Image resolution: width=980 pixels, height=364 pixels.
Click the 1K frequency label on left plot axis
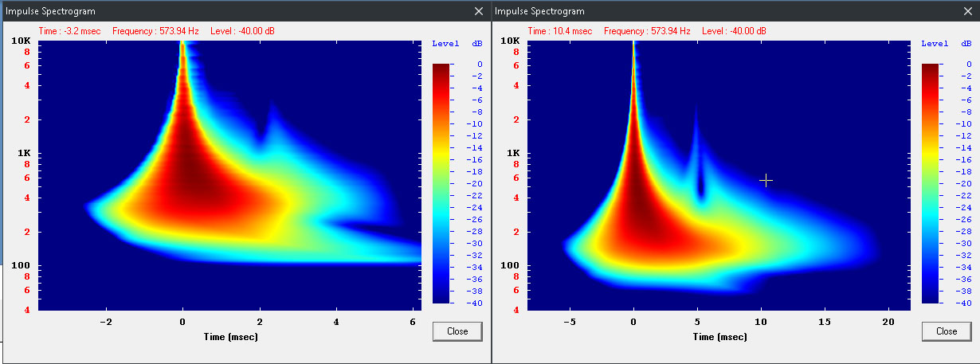(x=23, y=153)
